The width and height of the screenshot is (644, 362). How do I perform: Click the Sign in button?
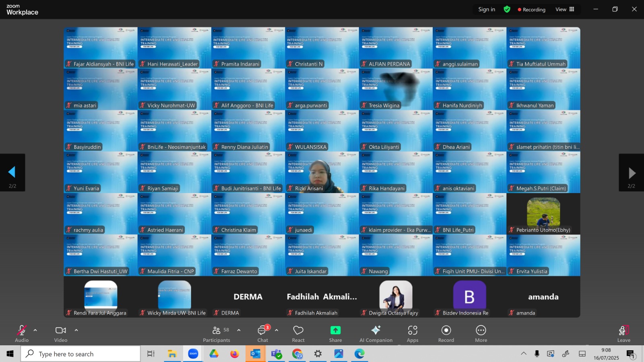[487, 9]
